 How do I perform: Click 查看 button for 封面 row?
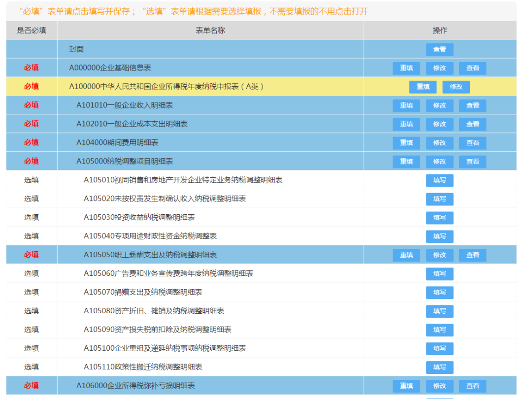point(439,50)
